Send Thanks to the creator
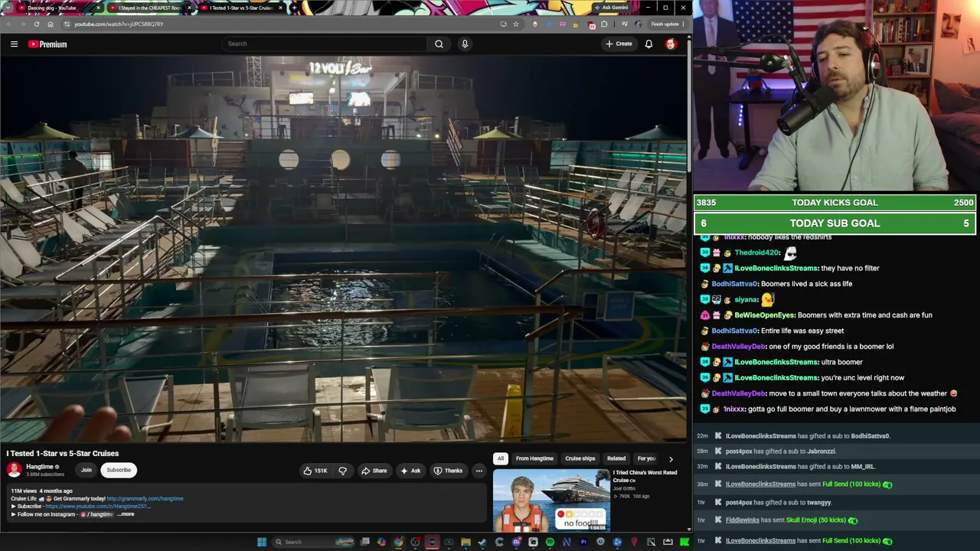980x551 pixels. click(x=448, y=471)
